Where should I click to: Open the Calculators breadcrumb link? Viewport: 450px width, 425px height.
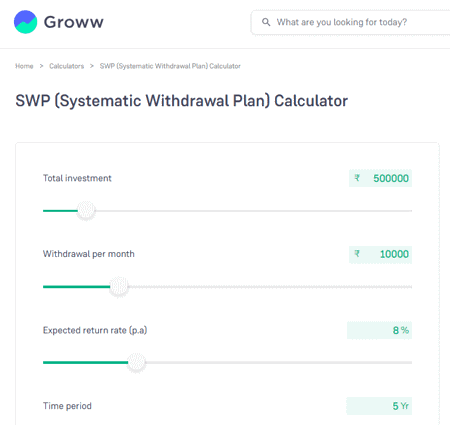pos(67,66)
